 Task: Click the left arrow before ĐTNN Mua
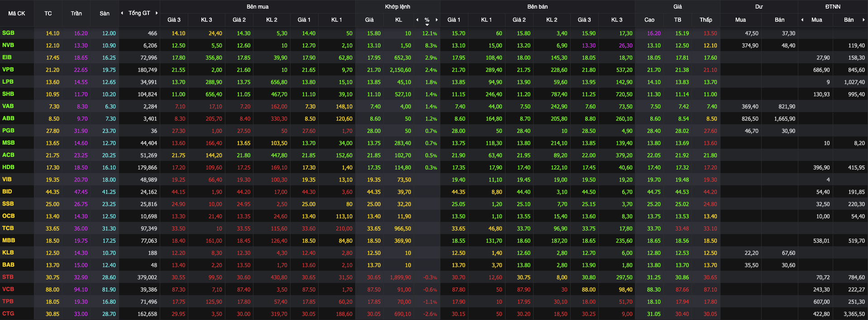pyautogui.click(x=802, y=20)
